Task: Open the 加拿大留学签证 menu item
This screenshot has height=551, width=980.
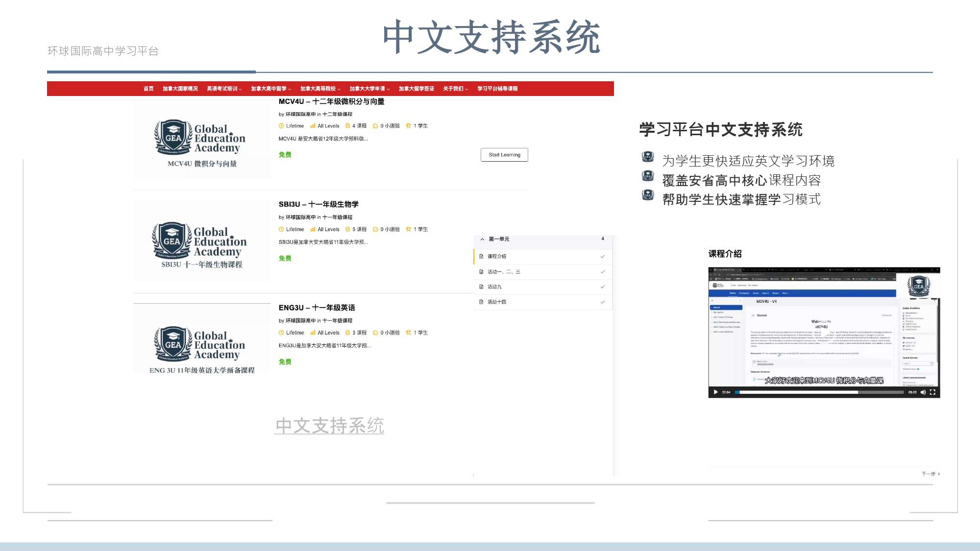Action: click(x=416, y=89)
